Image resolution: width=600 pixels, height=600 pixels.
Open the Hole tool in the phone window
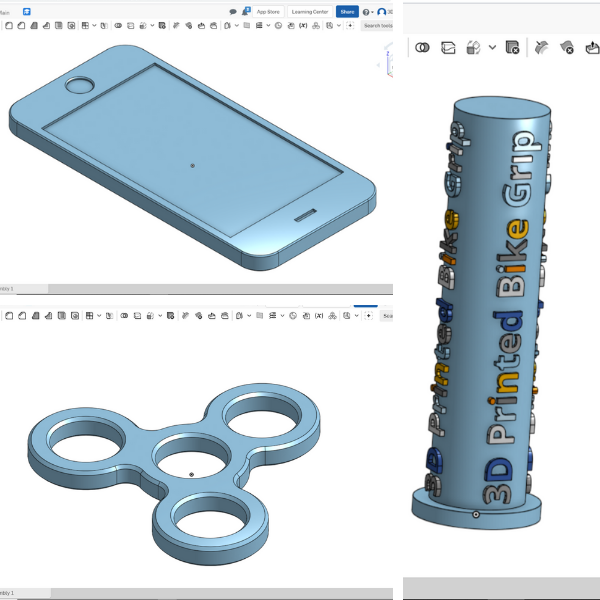(x=71, y=26)
